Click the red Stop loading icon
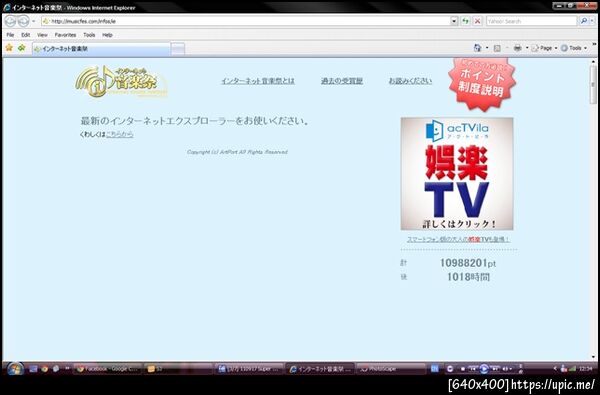This screenshot has height=395, width=600. click(x=477, y=21)
